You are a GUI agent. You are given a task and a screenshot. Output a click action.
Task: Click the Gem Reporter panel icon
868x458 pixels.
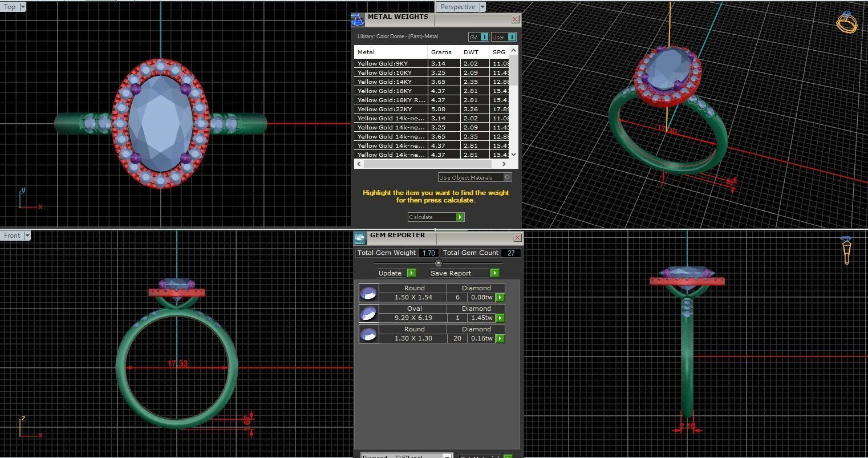tap(360, 238)
